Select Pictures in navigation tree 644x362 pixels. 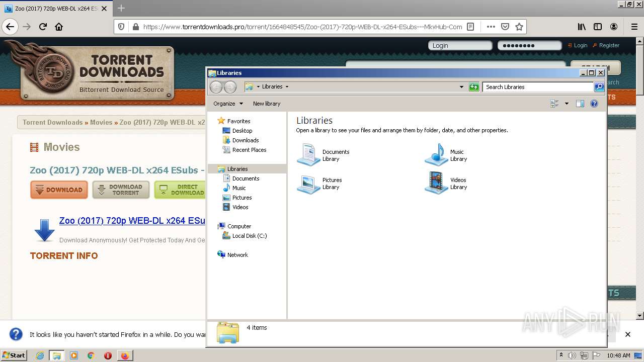point(242,198)
